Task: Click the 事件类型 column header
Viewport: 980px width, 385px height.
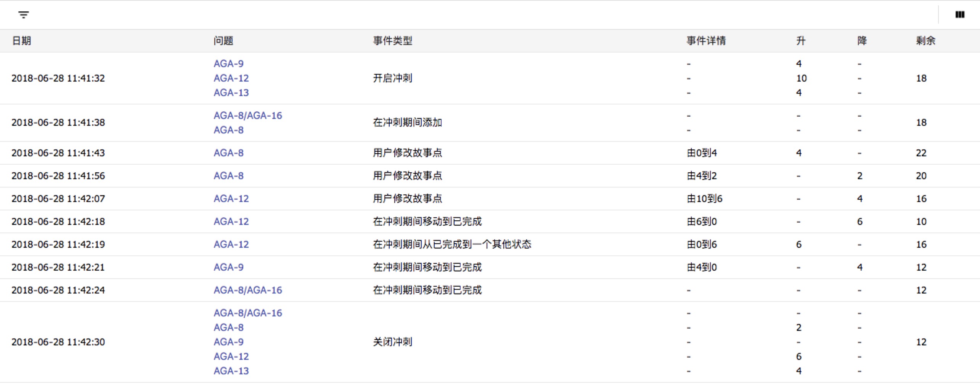Action: (x=392, y=41)
